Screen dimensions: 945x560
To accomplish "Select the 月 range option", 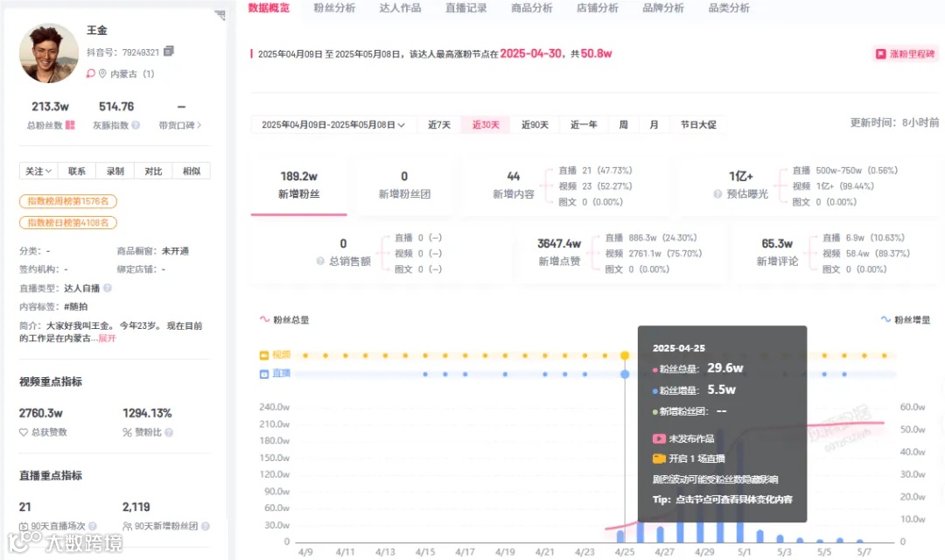I will point(654,125).
